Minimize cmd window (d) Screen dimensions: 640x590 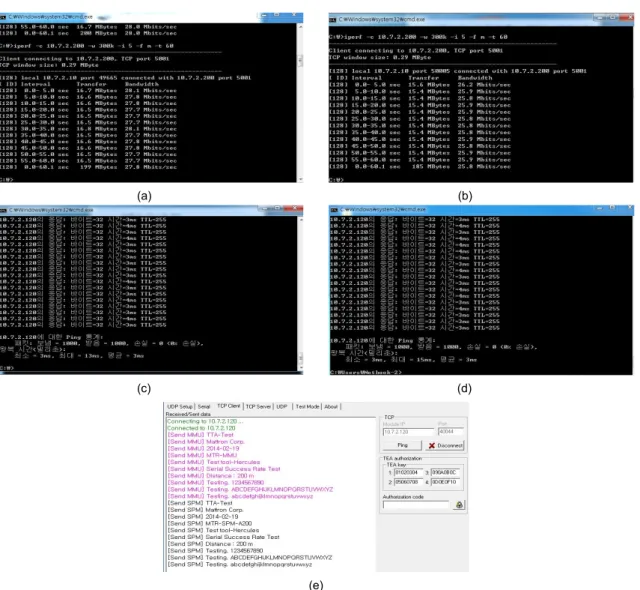pos(600,208)
